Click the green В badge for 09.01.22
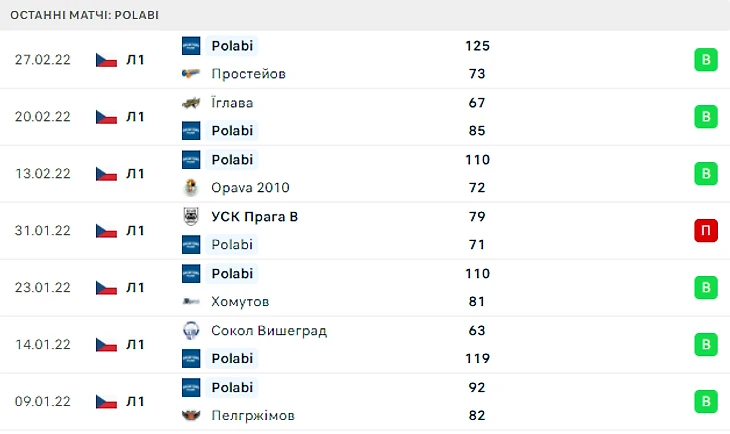 706,401
